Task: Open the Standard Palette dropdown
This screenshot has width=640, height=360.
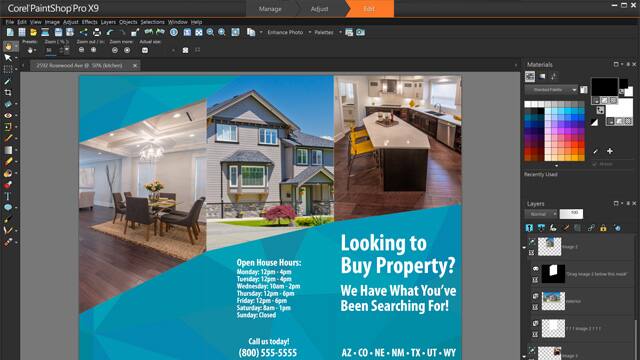Action: pyautogui.click(x=551, y=90)
